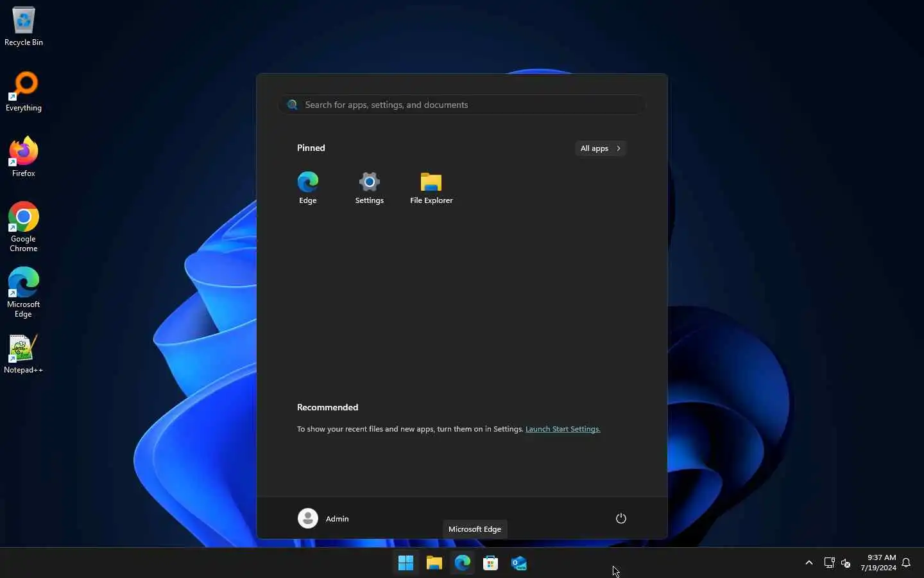Click the muted volume tray icon
Screen dimensions: 924x578
(x=846, y=563)
